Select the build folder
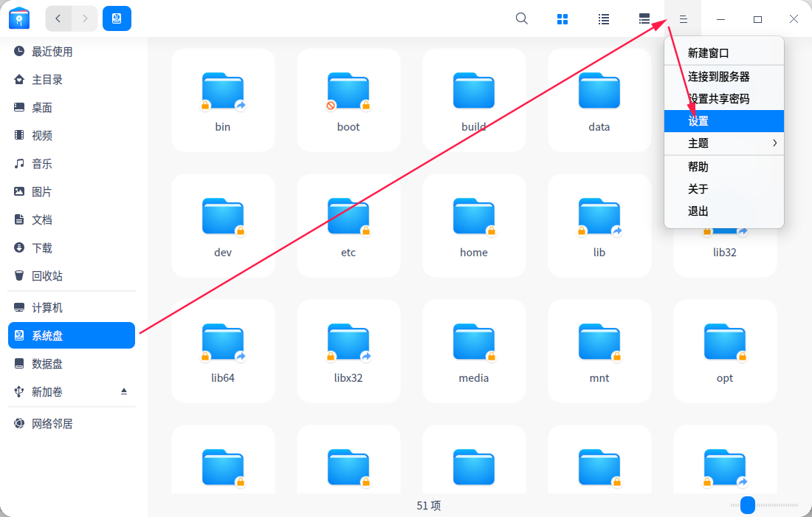Screen dimensions: 812x517 click(x=474, y=100)
